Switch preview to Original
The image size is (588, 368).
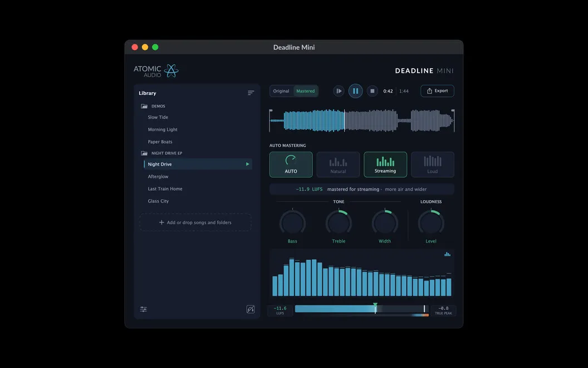(x=281, y=91)
